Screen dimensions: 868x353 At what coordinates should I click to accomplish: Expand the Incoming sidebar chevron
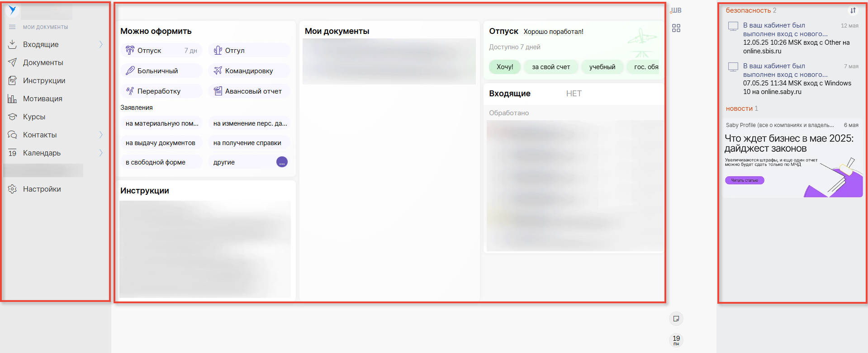click(101, 44)
